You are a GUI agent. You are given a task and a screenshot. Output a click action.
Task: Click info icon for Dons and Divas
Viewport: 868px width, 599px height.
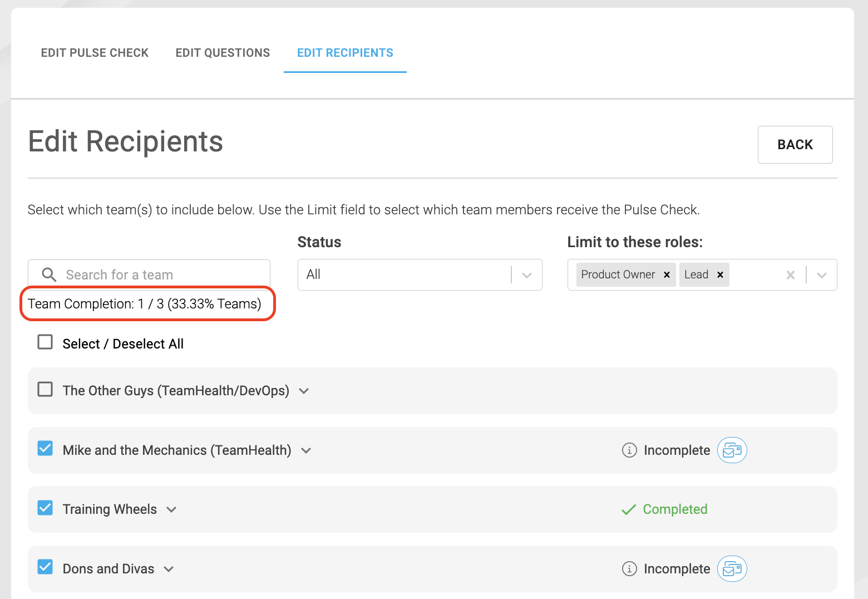[x=629, y=569]
